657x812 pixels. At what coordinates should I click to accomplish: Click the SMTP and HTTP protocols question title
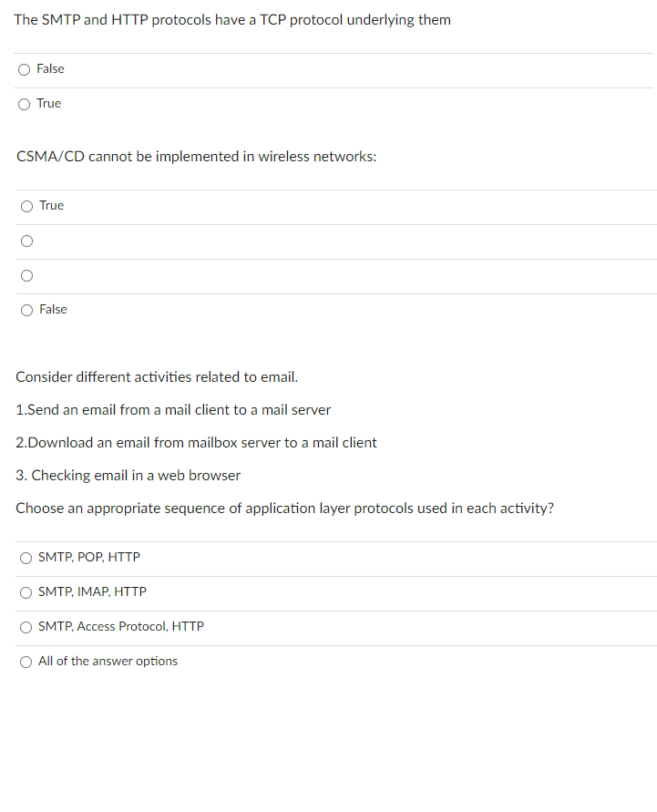[232, 19]
